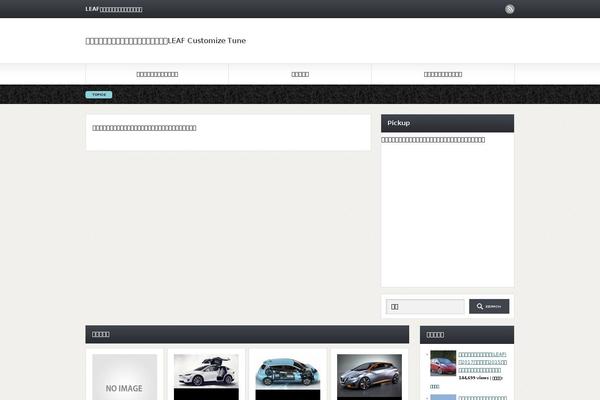Click the TOPICS label badge
The image size is (600, 400).
coord(99,95)
